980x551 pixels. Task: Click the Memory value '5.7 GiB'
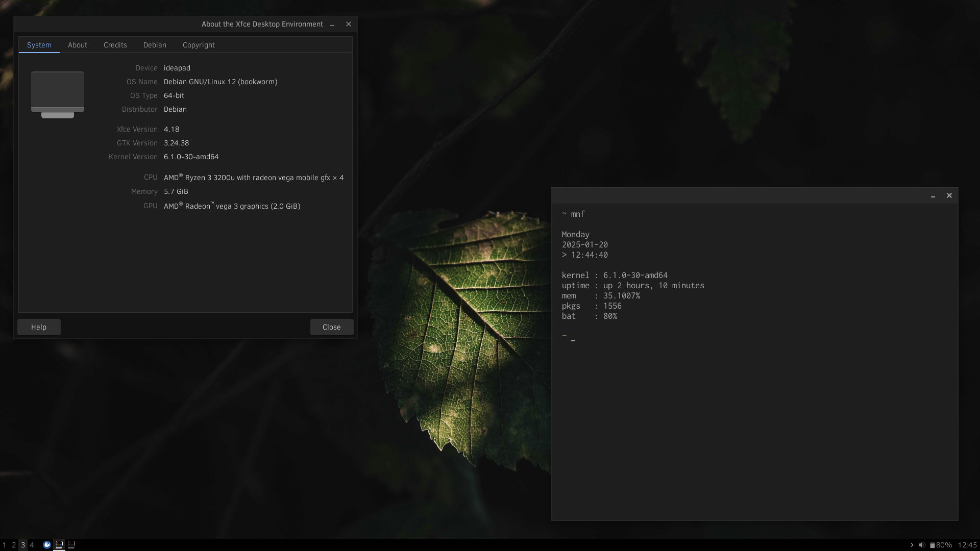[x=176, y=191]
